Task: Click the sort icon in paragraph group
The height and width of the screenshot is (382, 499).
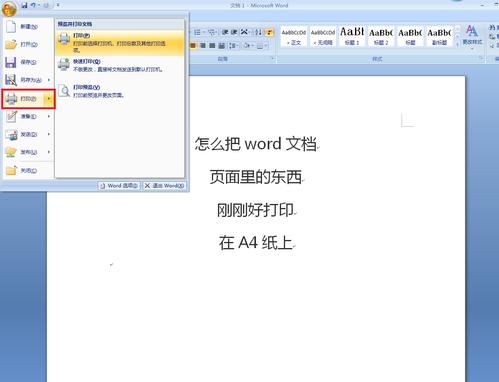Action: [258, 32]
